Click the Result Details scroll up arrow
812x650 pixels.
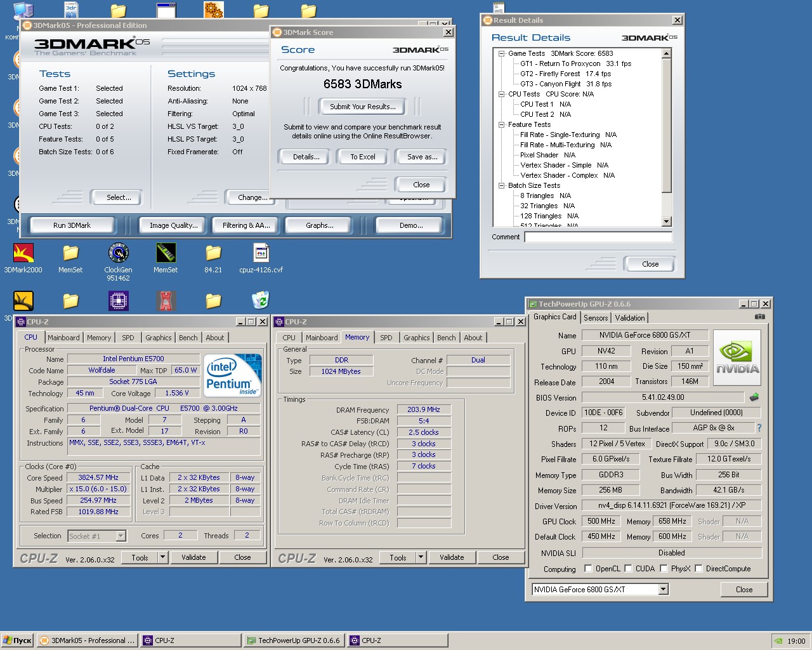(666, 53)
